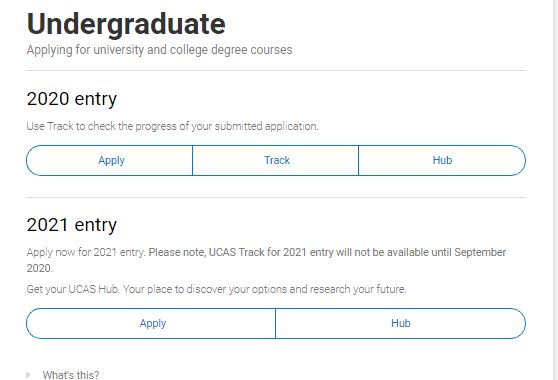Click the What's this? label text

click(x=71, y=375)
